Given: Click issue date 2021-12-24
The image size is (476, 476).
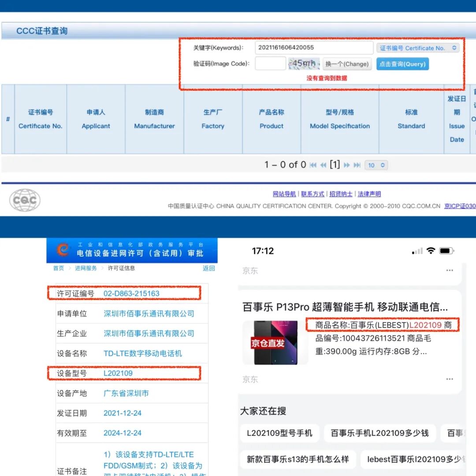Looking at the screenshot, I should pyautogui.click(x=123, y=413).
